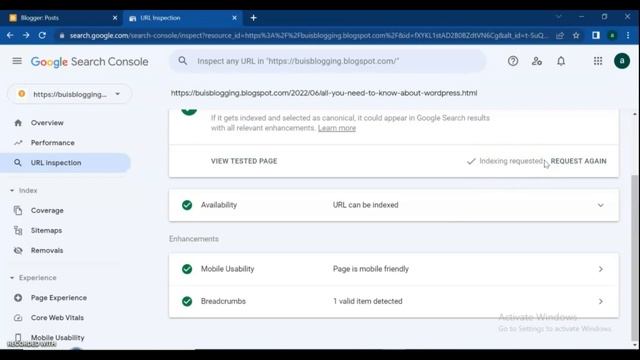
Task: Open the Chrome three-dot menu
Action: point(628,36)
